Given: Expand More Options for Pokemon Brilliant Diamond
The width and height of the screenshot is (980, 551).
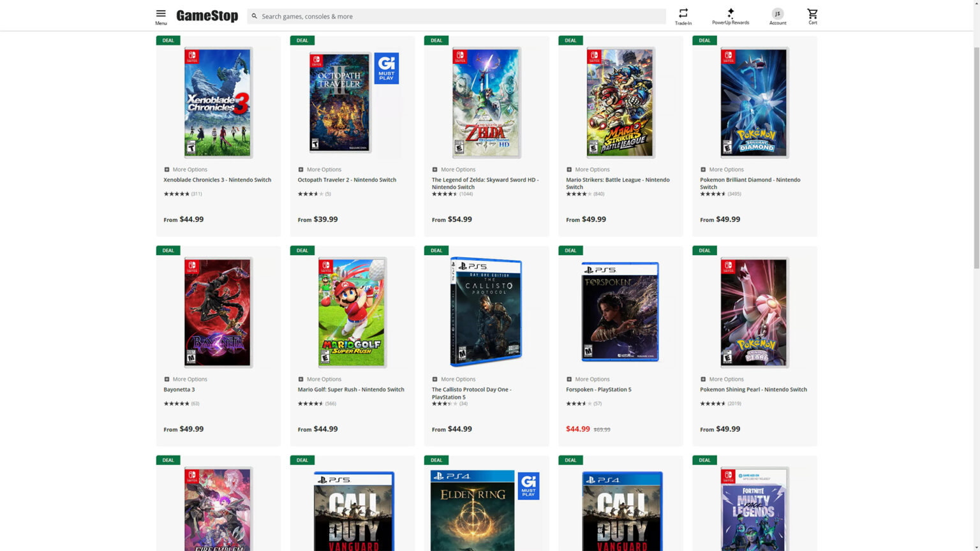Looking at the screenshot, I should pyautogui.click(x=722, y=170).
